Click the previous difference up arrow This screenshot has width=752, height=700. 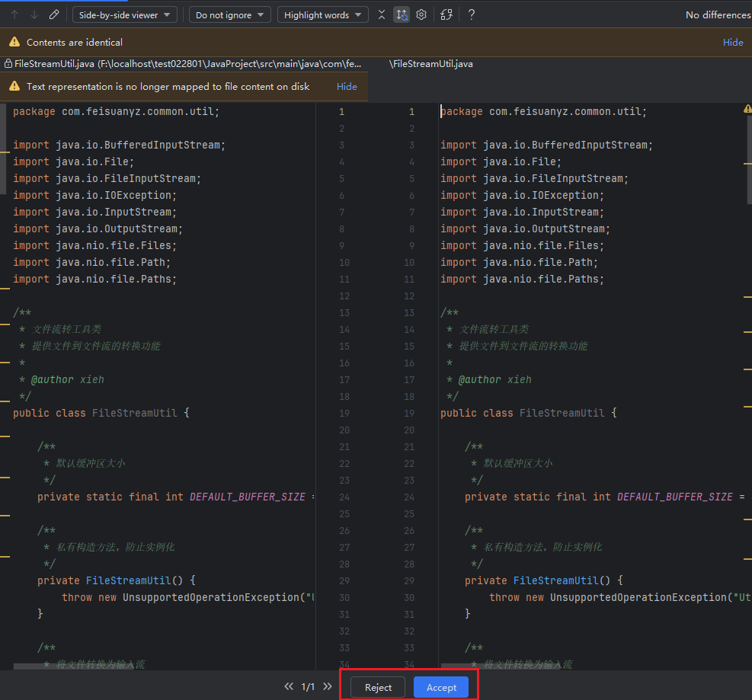[x=14, y=14]
